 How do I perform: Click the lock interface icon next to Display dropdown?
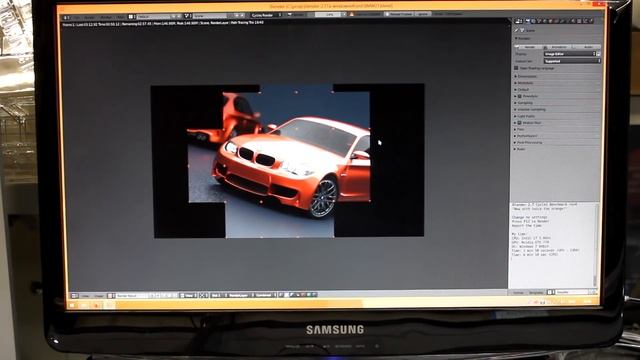coord(598,54)
